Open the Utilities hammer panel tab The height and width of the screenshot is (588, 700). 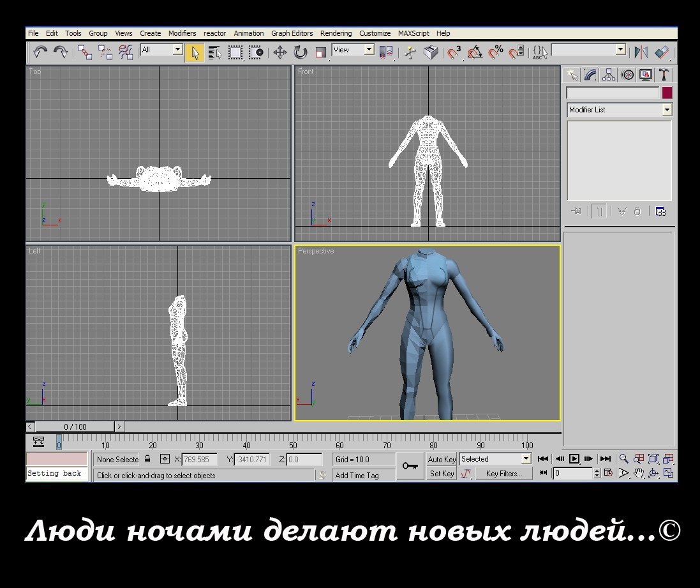(664, 75)
